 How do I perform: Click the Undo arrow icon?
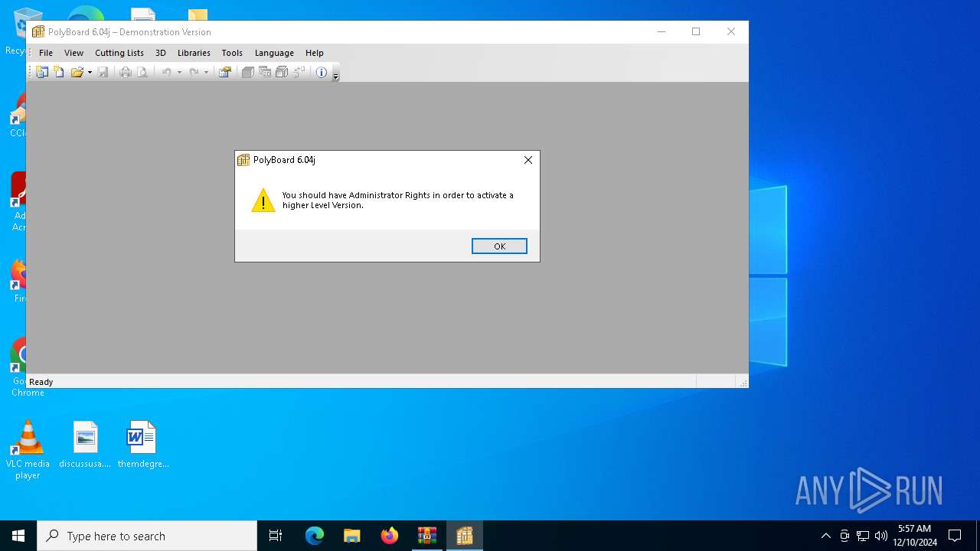click(166, 72)
